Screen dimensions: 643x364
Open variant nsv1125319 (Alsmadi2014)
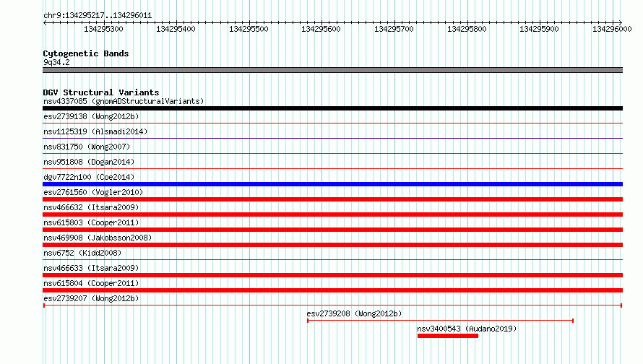(95, 131)
